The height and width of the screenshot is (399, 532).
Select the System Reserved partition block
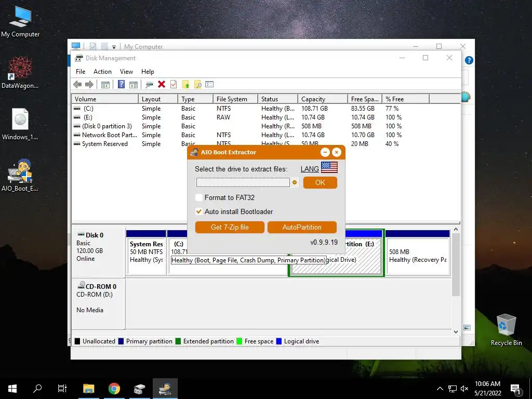[146, 253]
